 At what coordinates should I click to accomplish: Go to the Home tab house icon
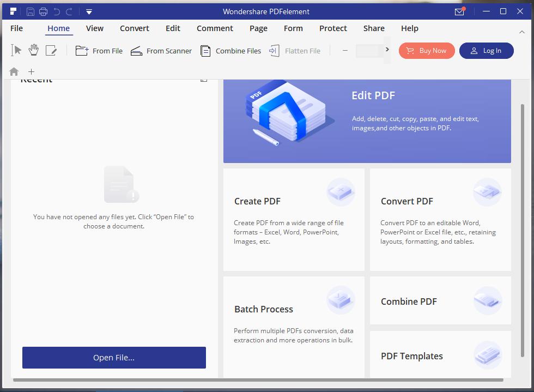(14, 71)
